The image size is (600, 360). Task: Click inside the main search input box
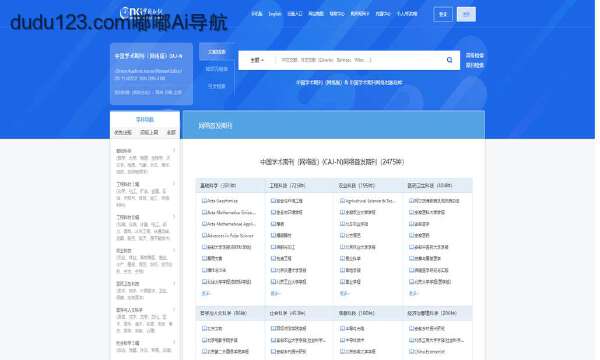[x=360, y=60]
